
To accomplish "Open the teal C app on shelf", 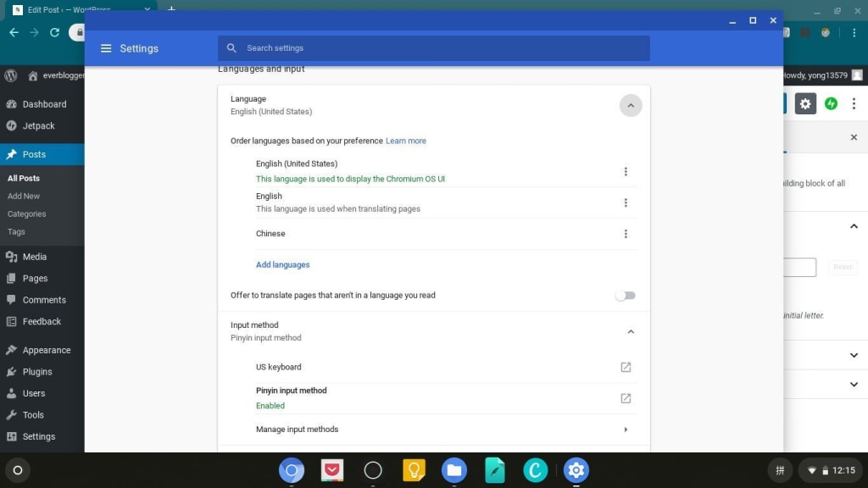I will [x=536, y=470].
